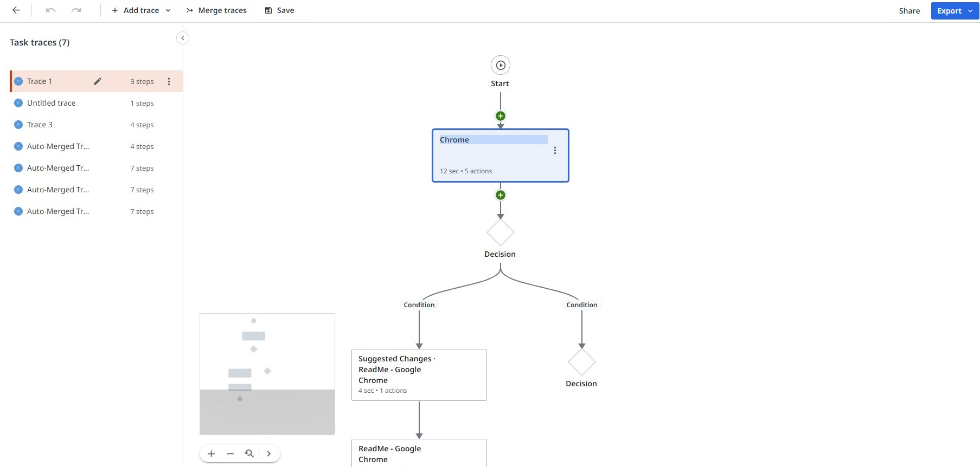Viewport: 980px width, 467px height.
Task: Click the Merge traces button
Action: [216, 10]
